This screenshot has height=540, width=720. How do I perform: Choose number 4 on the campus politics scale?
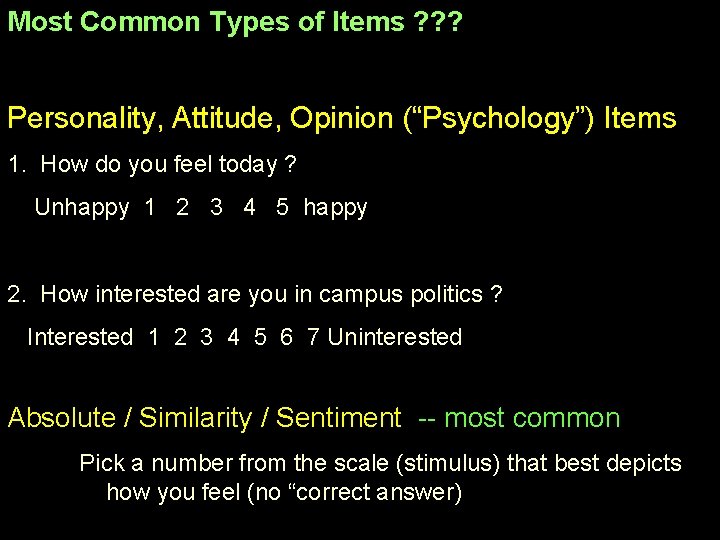pos(234,338)
